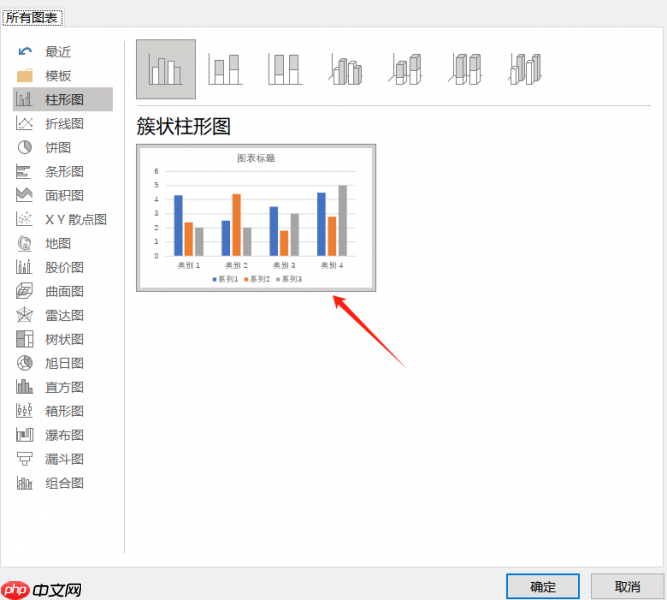Confirm with the 确定 button
667x600 pixels.
(543, 586)
